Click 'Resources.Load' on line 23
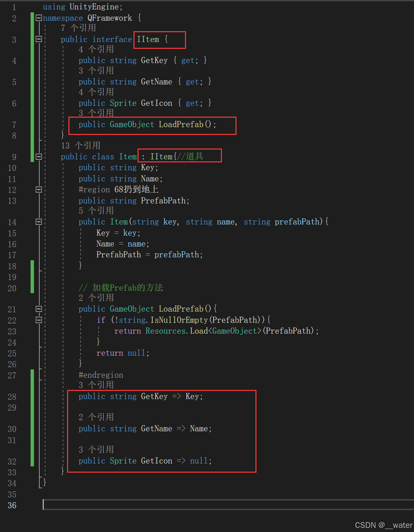The height and width of the screenshot is (532, 414). pyautogui.click(x=177, y=331)
